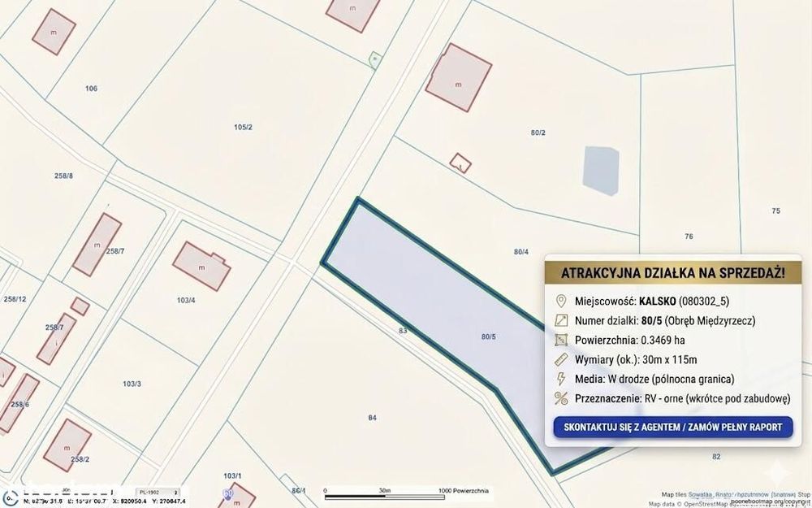Image resolution: width=812 pixels, height=508 pixels.
Task: Select parcel label 103/3
Action: (x=132, y=384)
